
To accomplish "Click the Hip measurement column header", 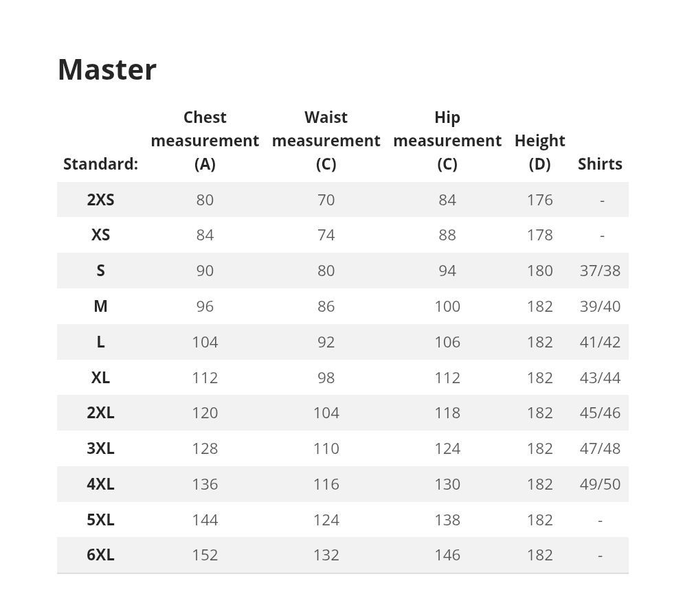I will coord(447,141).
